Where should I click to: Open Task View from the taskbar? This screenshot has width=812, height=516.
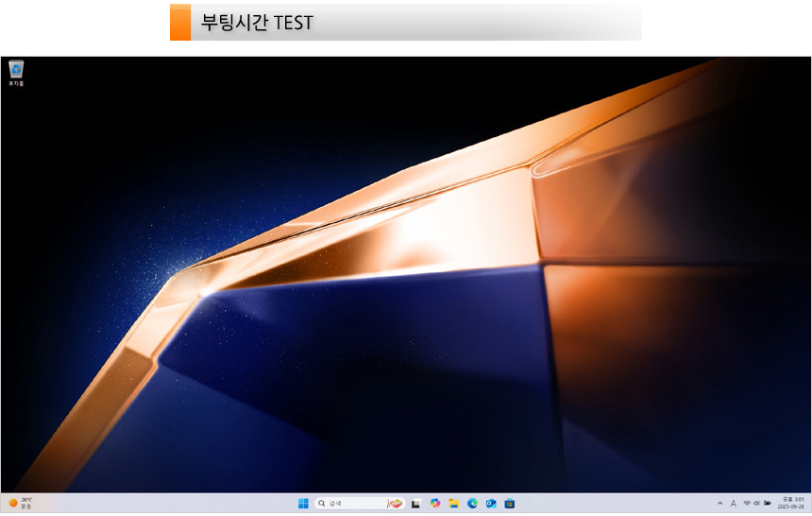(x=415, y=503)
